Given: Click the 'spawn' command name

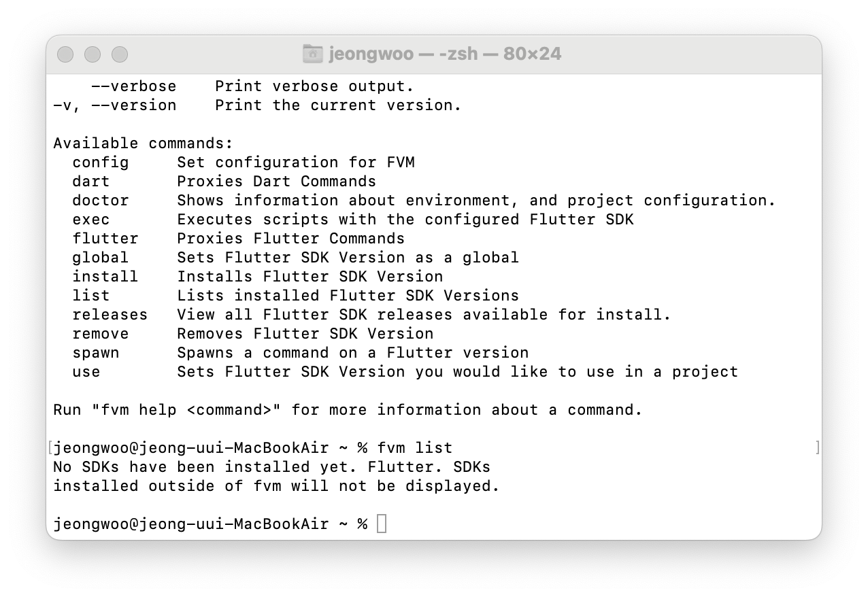Looking at the screenshot, I should pyautogui.click(x=96, y=353).
